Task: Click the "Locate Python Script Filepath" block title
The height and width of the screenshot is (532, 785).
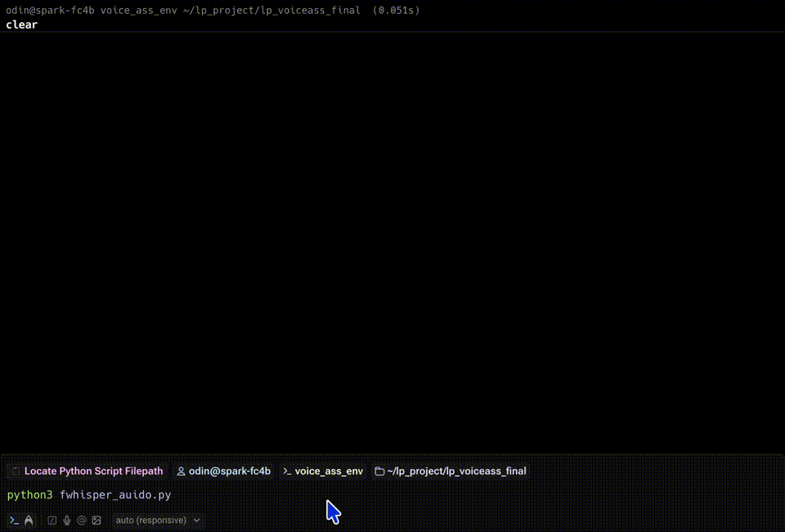Action: [x=93, y=471]
